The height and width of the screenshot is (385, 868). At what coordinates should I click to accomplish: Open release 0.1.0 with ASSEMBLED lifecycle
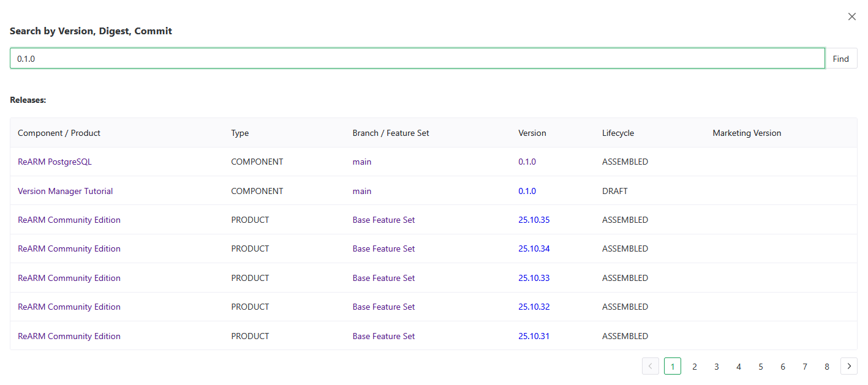click(527, 162)
